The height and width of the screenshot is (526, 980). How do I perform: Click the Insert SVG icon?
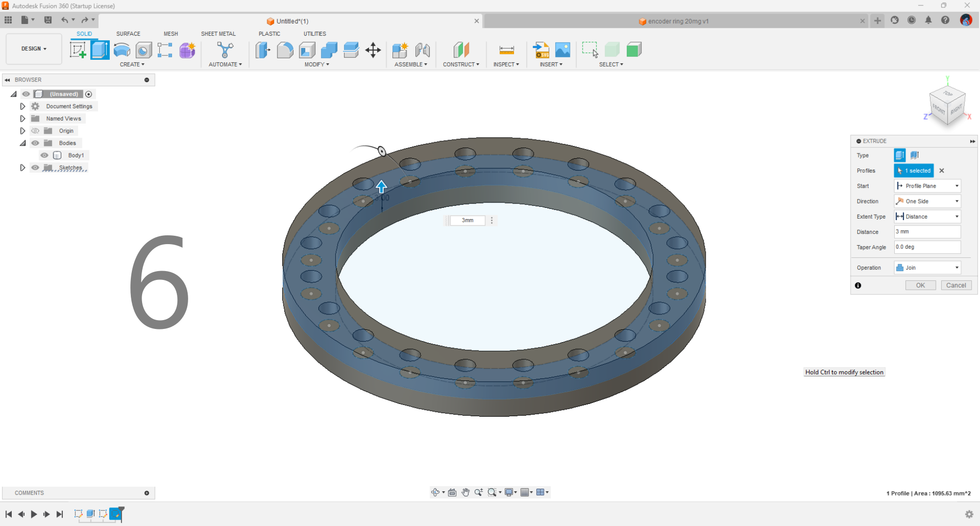point(540,50)
